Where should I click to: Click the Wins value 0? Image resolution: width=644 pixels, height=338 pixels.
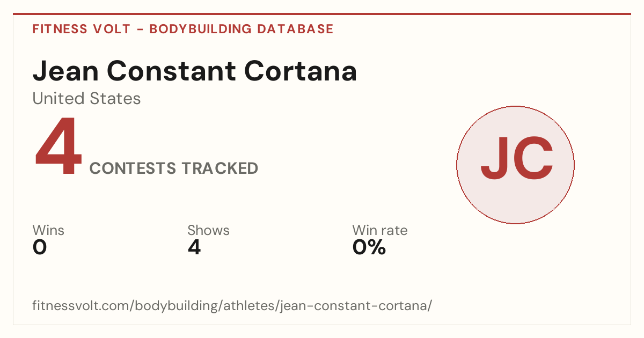40,248
